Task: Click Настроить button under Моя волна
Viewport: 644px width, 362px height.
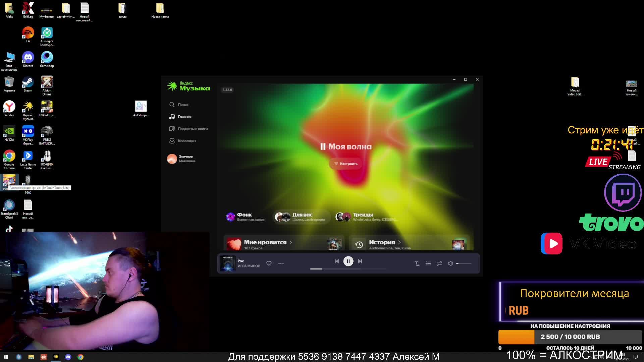Action: [x=346, y=164]
